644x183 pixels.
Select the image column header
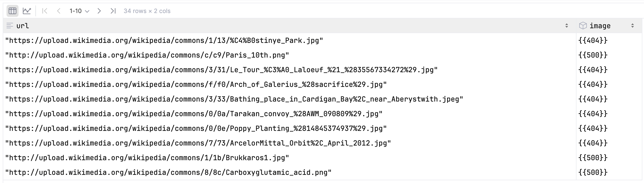(600, 26)
